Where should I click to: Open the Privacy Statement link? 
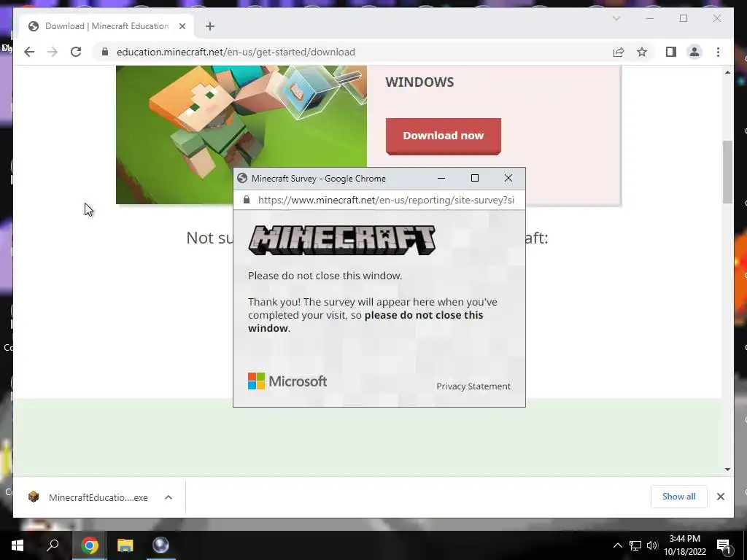[x=473, y=386]
